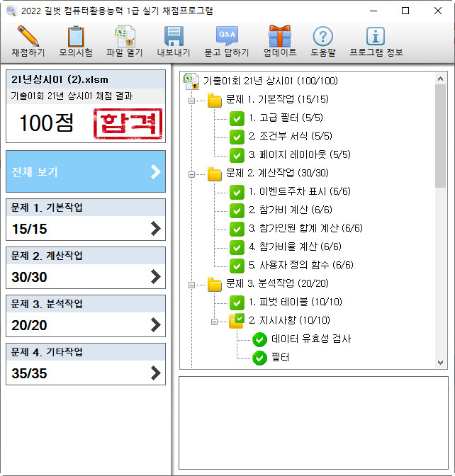Click the 파일 열기 toolbar icon
455x476 pixels.
click(x=125, y=36)
